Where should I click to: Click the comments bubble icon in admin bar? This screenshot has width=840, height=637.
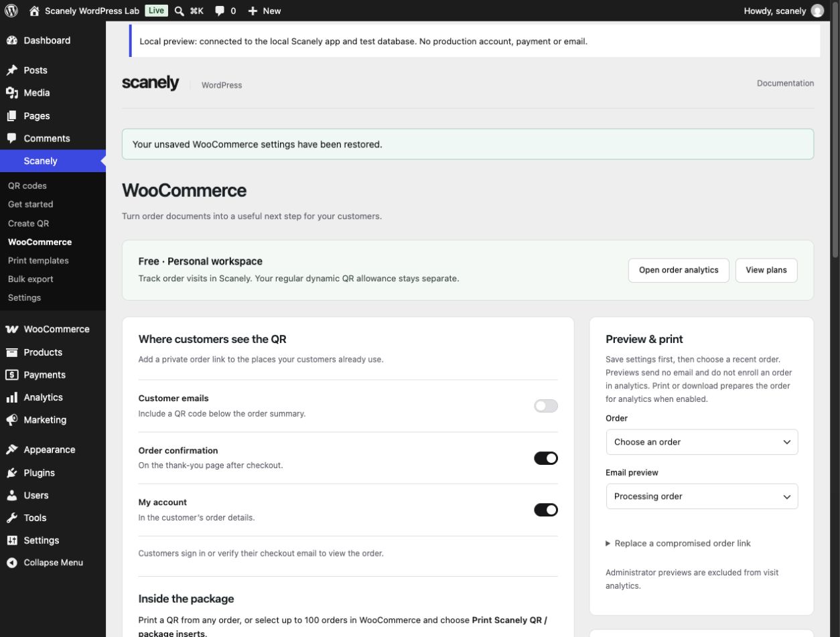coord(220,11)
